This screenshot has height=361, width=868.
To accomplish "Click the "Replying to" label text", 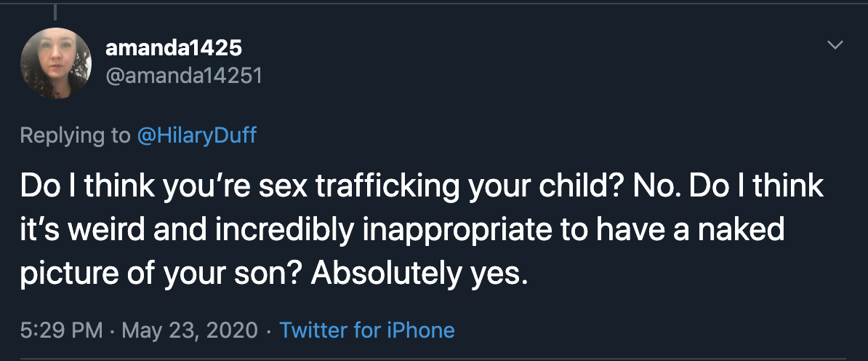I will pyautogui.click(x=75, y=135).
